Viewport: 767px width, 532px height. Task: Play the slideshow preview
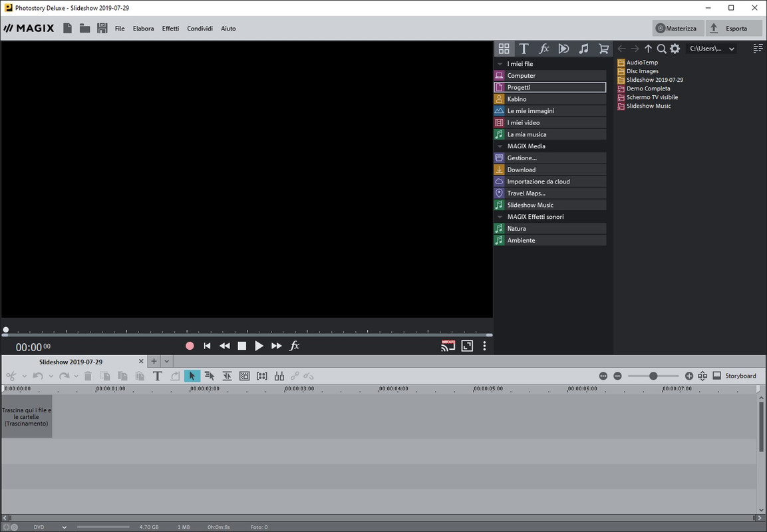point(259,346)
